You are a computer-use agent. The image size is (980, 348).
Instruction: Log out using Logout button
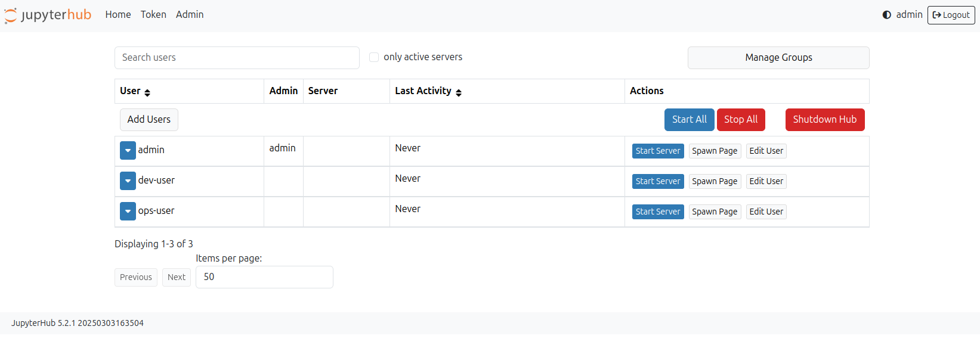point(951,15)
